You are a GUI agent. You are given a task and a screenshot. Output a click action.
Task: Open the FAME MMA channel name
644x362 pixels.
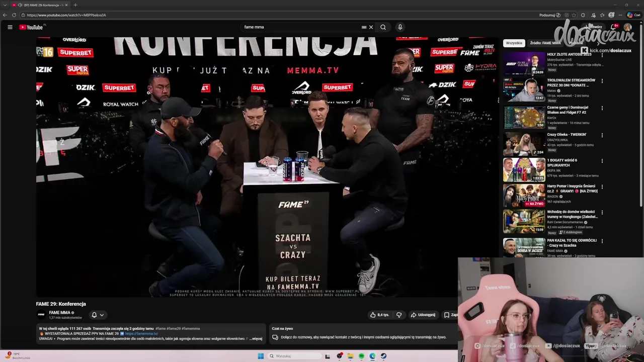coord(60,313)
